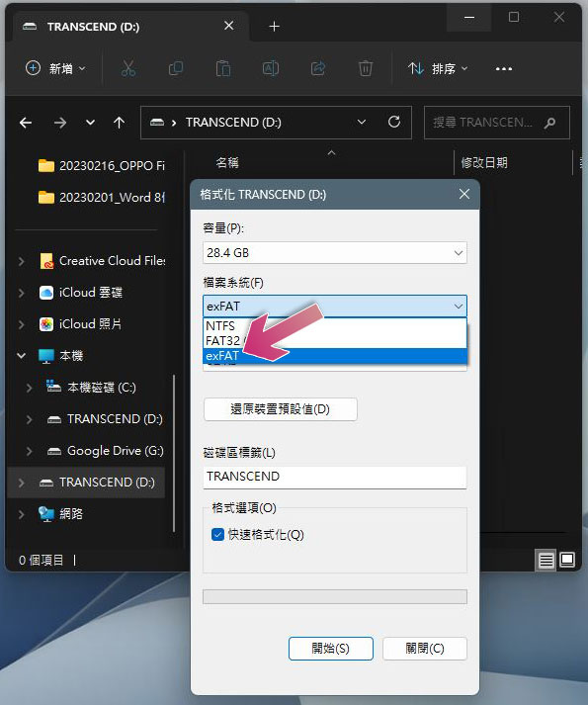Image resolution: width=588 pixels, height=705 pixels.
Task: Select 本機磁碟 (C:) in sidebar
Action: click(x=91, y=388)
